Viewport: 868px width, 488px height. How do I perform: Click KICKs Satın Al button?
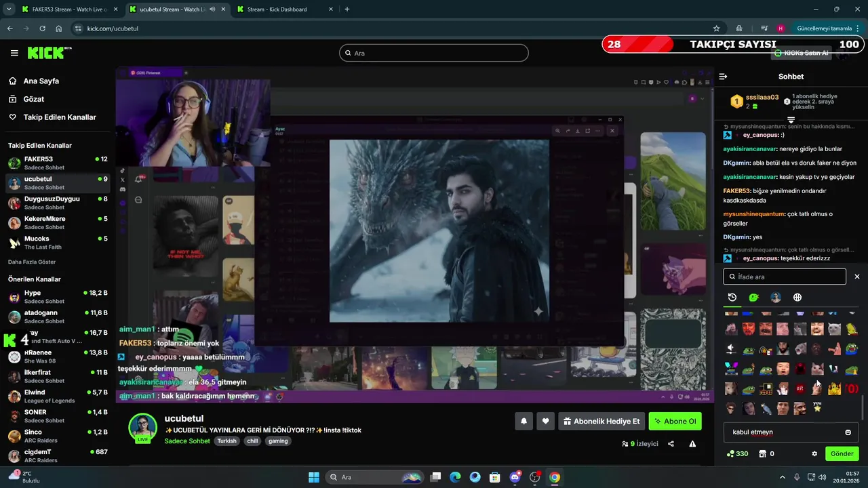pyautogui.click(x=802, y=53)
